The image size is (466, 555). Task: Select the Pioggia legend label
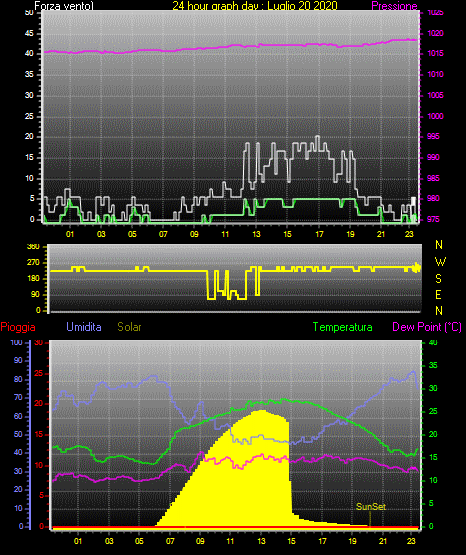(x=18, y=327)
